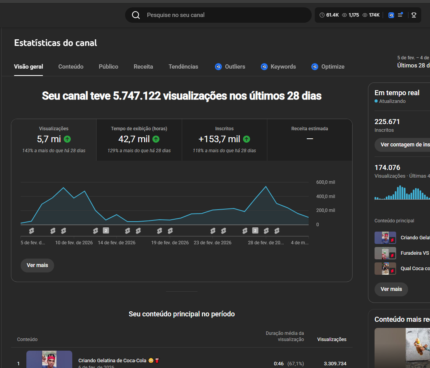Sort by the Visualizações column header
The height and width of the screenshot is (368, 430).
pos(332,339)
